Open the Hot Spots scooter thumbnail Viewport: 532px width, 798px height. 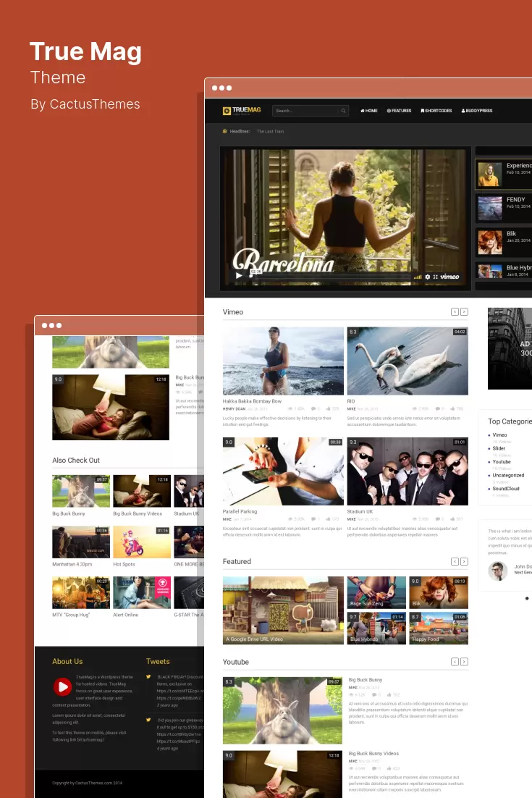[142, 542]
